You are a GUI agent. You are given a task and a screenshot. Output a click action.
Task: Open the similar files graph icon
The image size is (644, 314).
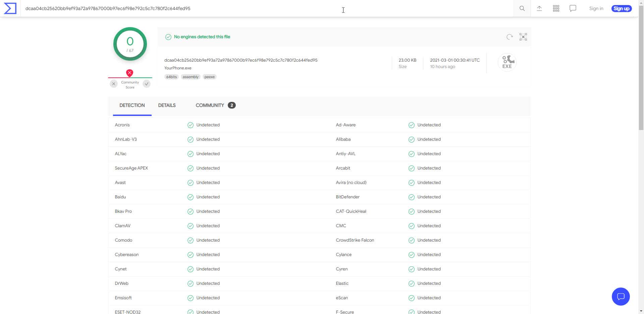[x=523, y=37]
